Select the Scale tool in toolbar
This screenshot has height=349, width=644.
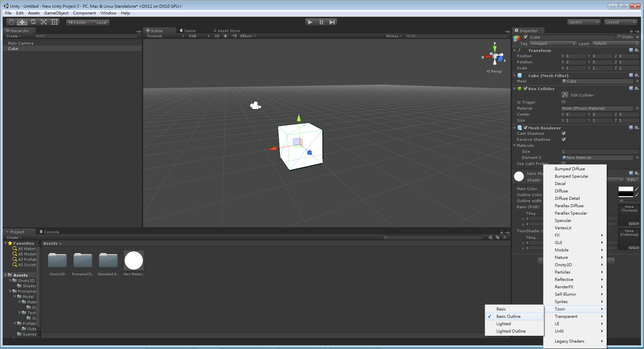(44, 22)
